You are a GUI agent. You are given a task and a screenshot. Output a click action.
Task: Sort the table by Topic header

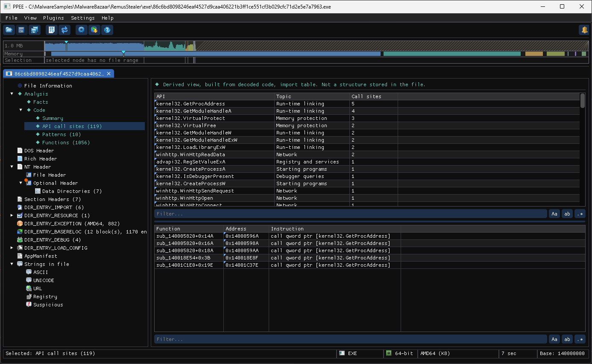(x=312, y=96)
